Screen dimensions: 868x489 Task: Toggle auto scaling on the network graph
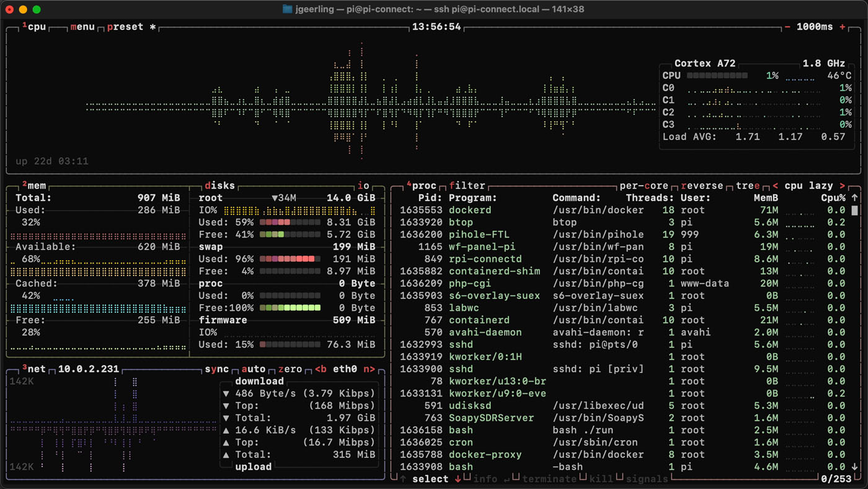click(252, 369)
